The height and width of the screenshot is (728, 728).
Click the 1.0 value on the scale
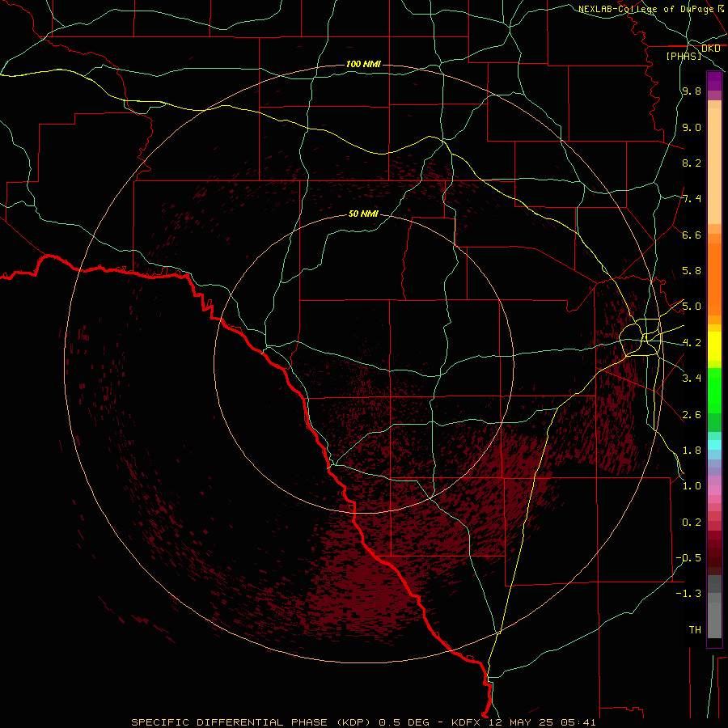click(692, 486)
